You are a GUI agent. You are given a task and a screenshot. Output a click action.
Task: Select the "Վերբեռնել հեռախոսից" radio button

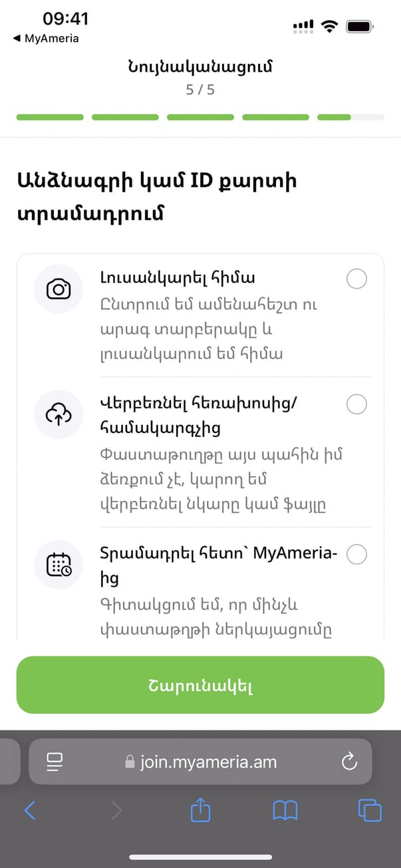point(357,404)
